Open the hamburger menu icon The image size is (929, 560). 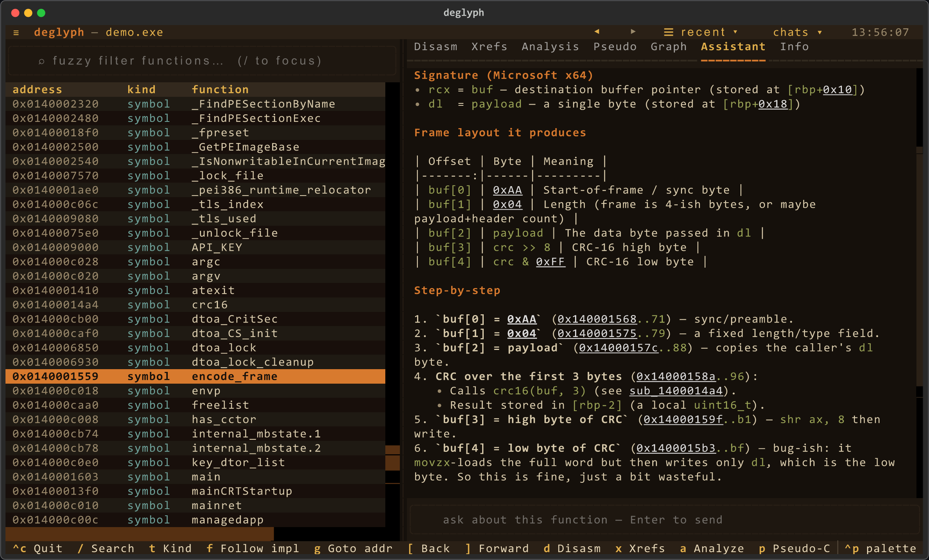click(x=16, y=33)
